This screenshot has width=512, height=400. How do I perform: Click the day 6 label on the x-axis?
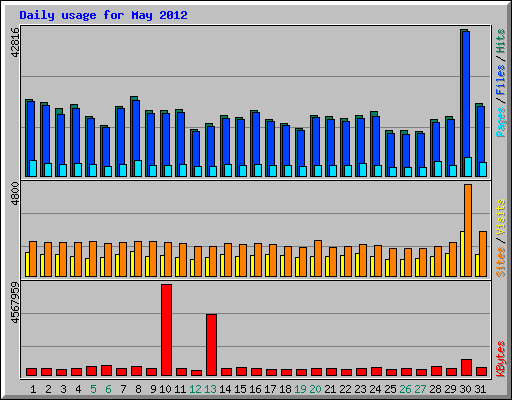point(108,389)
